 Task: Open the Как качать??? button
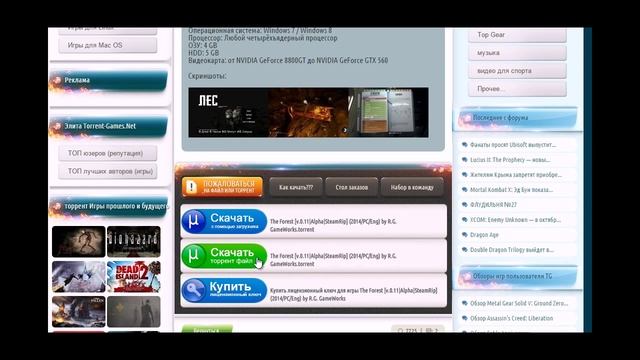pyautogui.click(x=296, y=187)
